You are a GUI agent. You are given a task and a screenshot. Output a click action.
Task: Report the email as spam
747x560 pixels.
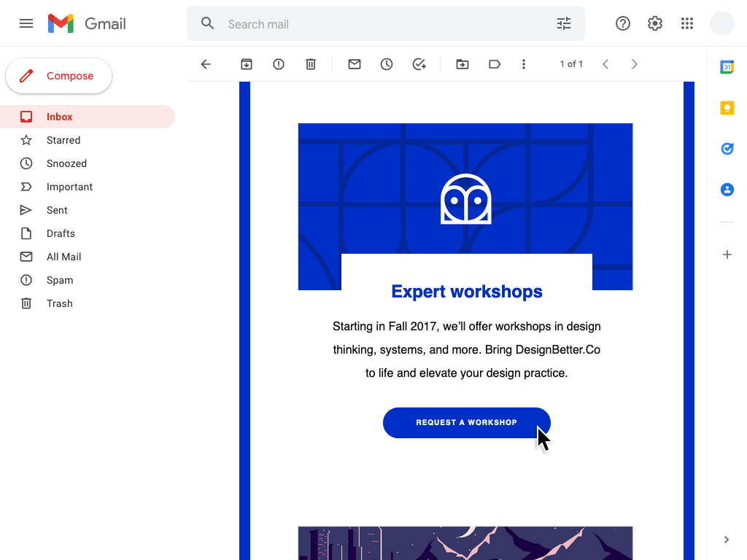coord(278,64)
